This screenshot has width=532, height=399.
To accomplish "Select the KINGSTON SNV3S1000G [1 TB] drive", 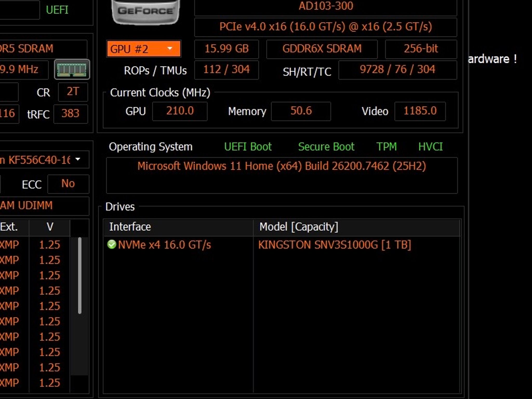I will click(x=335, y=245).
